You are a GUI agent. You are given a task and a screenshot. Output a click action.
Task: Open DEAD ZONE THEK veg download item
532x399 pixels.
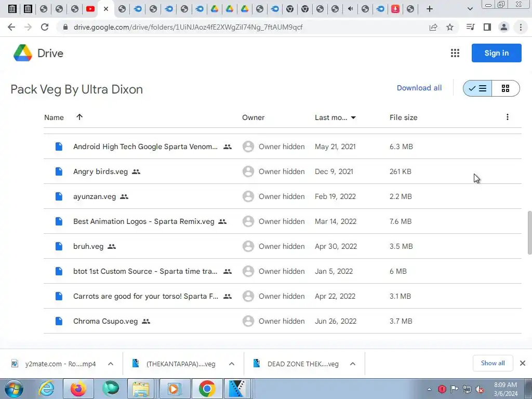[297, 364]
